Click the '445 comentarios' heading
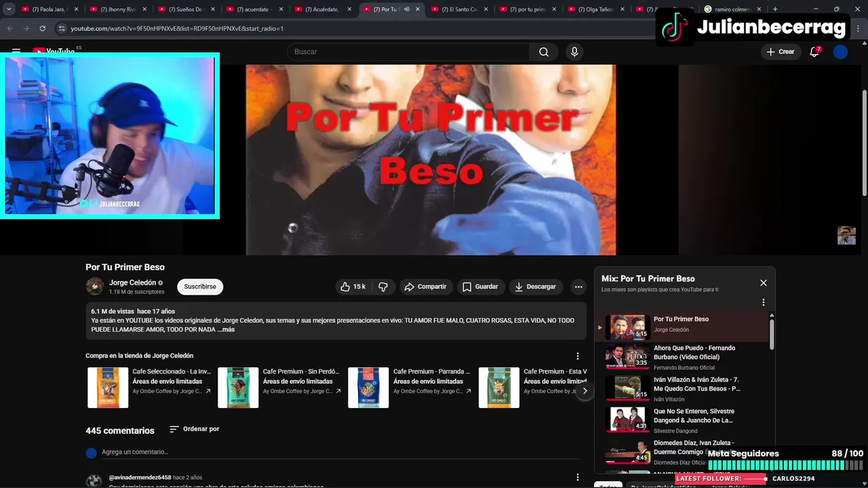The image size is (868, 488). click(120, 430)
